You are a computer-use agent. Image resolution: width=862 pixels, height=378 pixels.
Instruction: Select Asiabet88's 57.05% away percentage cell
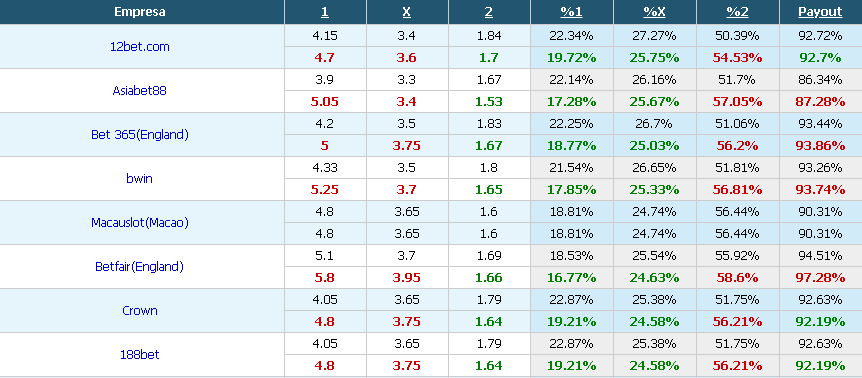click(737, 102)
